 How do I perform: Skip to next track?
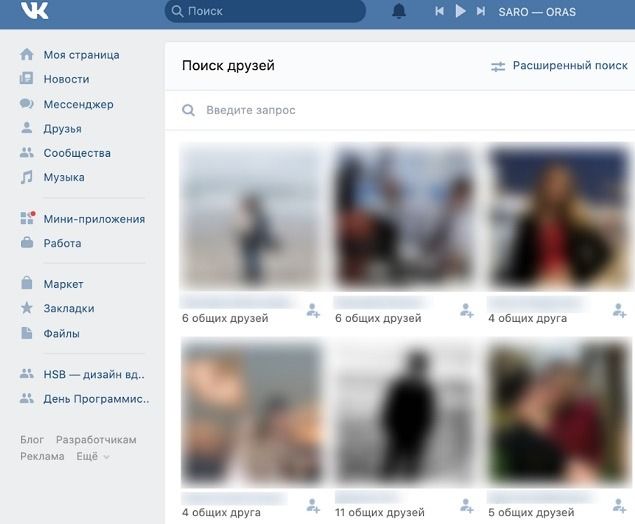point(481,11)
